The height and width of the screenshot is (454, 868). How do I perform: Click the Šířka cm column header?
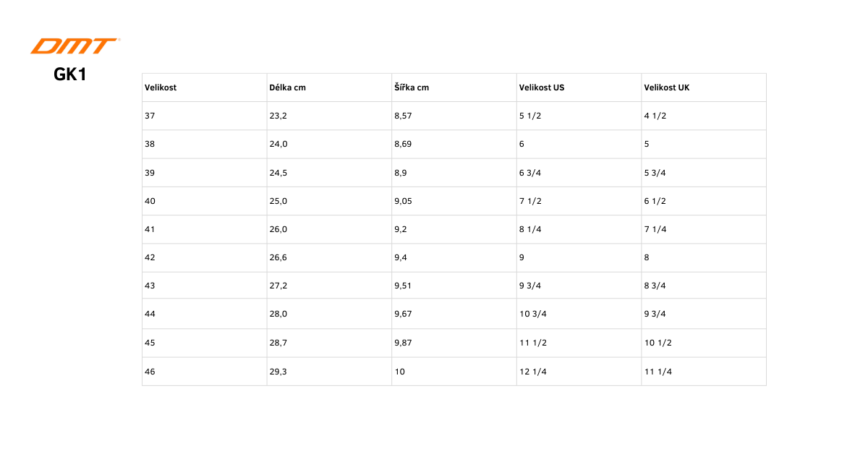click(x=412, y=87)
